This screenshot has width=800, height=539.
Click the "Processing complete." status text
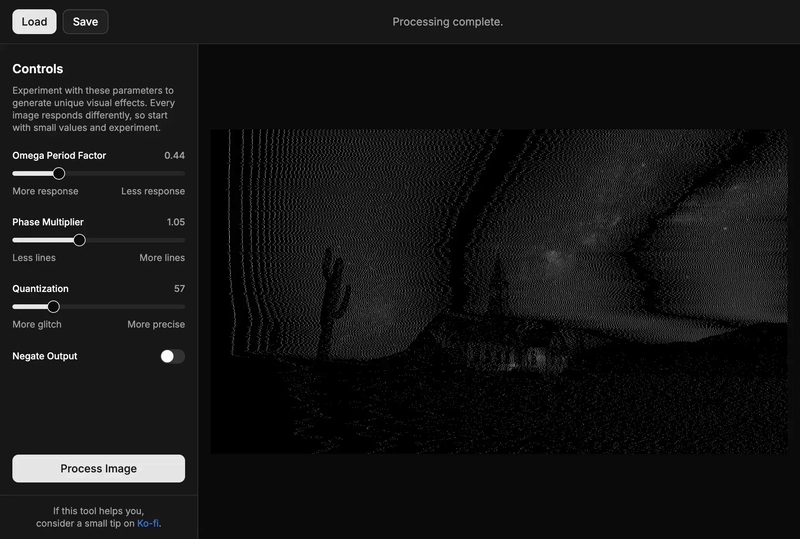pyautogui.click(x=447, y=22)
